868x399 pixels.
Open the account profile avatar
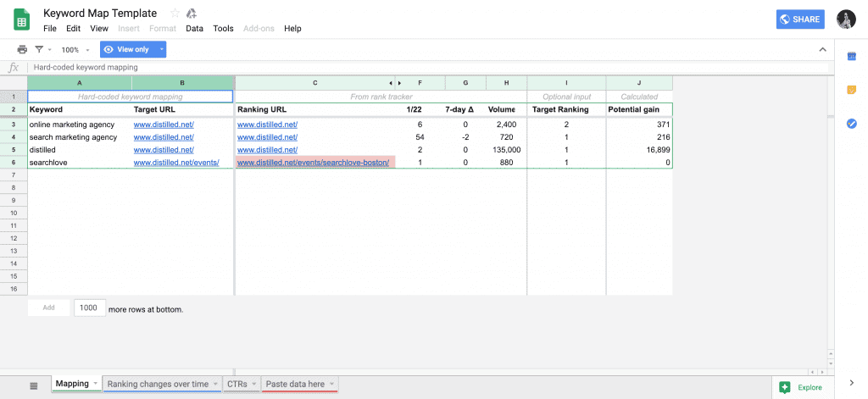[x=846, y=19]
